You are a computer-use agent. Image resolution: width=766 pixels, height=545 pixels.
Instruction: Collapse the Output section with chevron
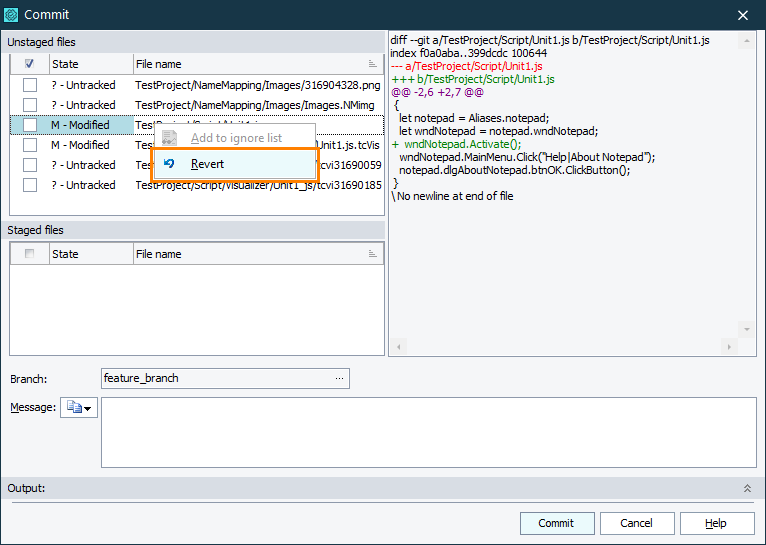pyautogui.click(x=746, y=488)
